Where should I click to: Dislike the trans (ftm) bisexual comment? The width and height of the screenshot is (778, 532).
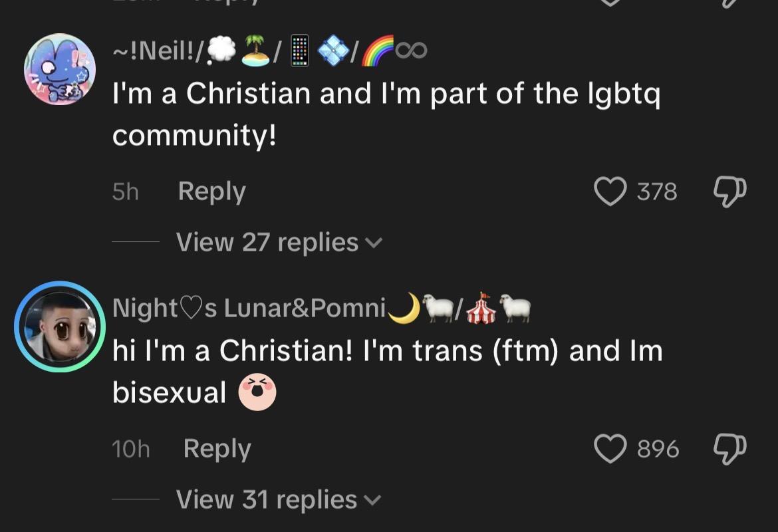(x=729, y=448)
